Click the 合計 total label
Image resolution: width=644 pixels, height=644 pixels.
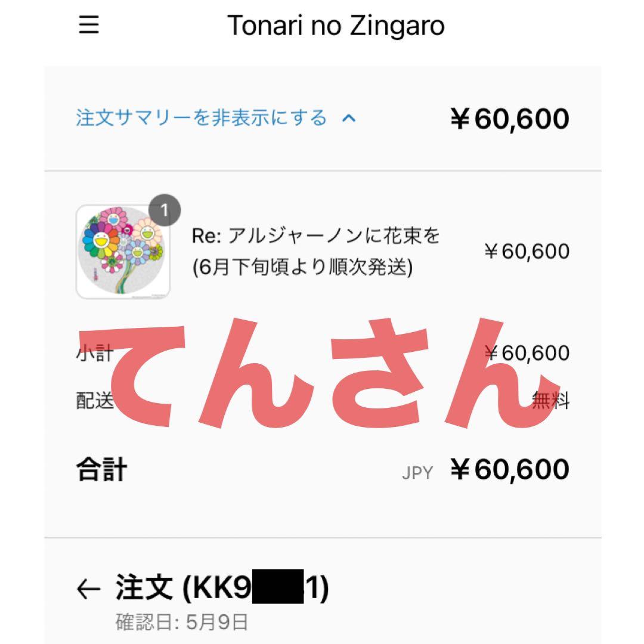(101, 469)
